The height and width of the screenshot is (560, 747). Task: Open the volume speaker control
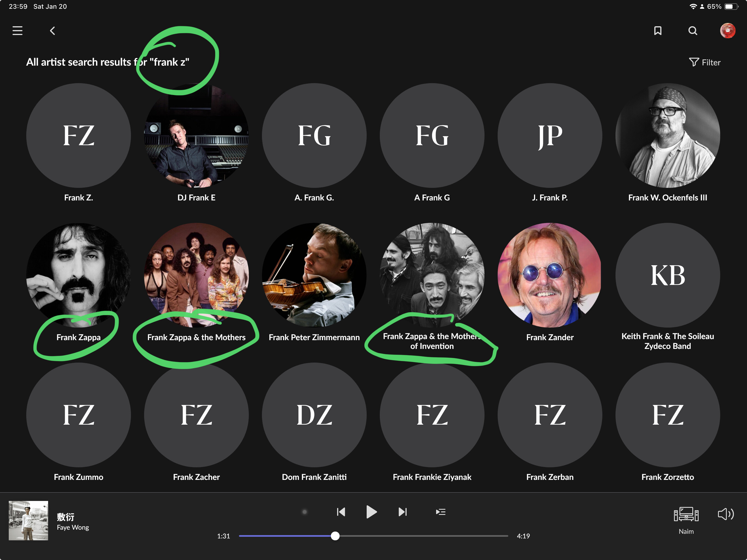(725, 514)
